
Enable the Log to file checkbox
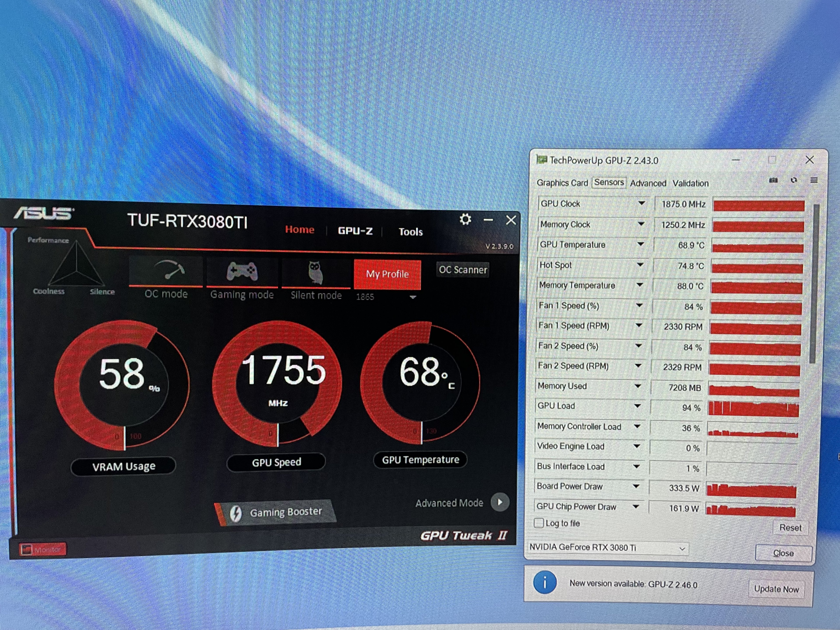[x=539, y=523]
